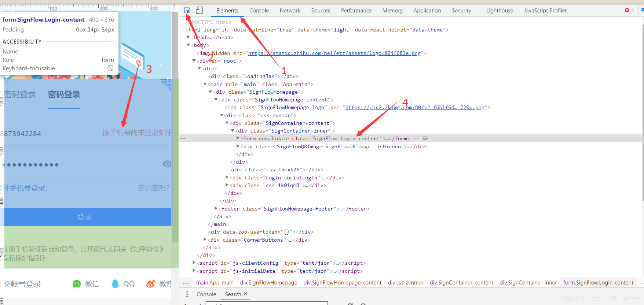This screenshot has height=305, width=644.
Task: Collapse the main App-main node
Action: click(x=205, y=84)
